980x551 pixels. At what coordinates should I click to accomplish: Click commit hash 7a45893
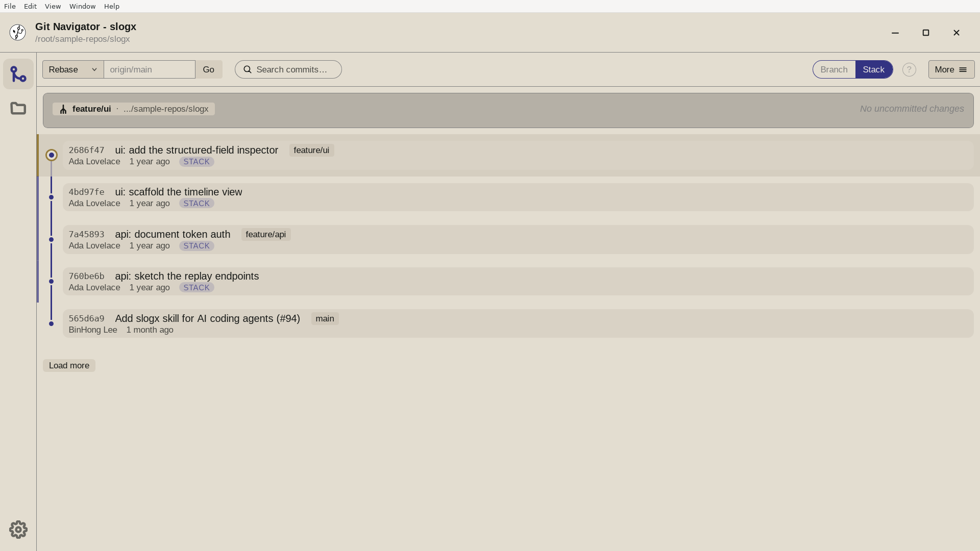click(86, 235)
